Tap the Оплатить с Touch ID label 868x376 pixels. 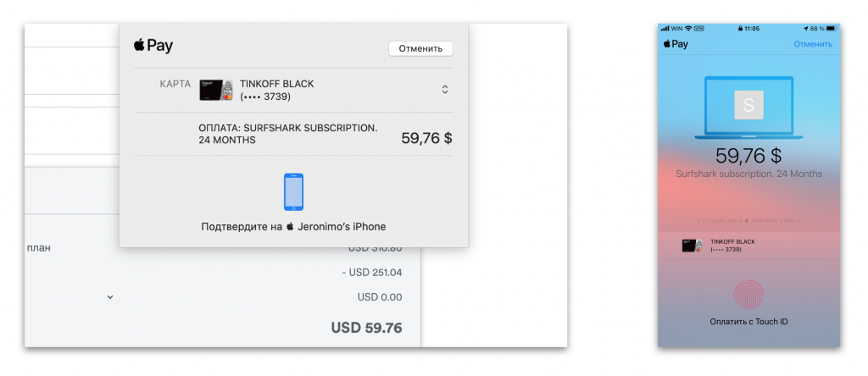pyautogui.click(x=748, y=323)
